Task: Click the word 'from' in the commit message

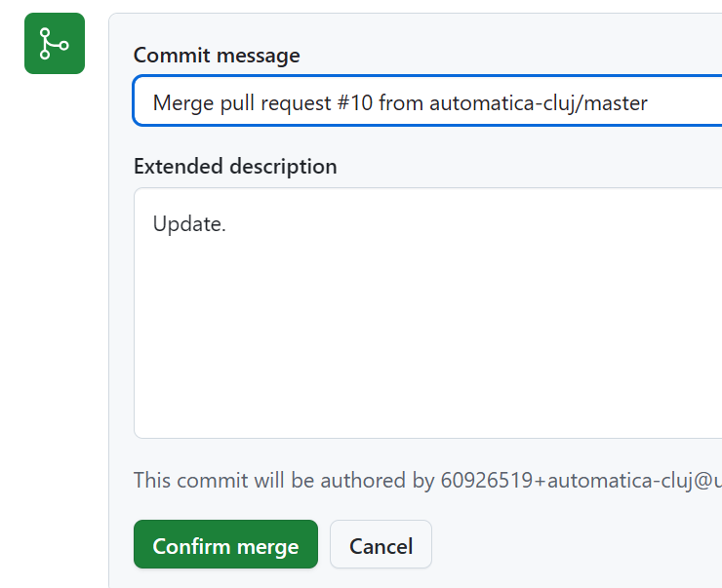Action: (401, 102)
